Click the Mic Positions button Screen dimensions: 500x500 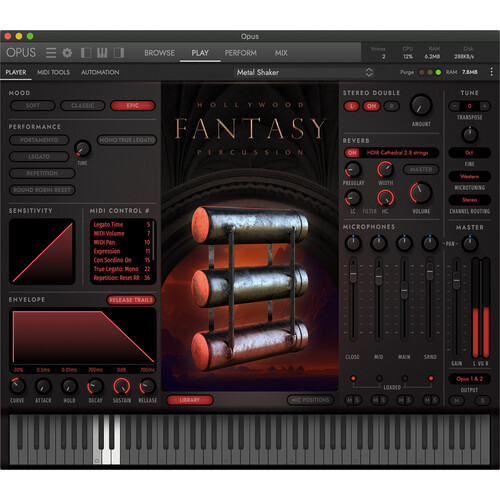pyautogui.click(x=310, y=400)
